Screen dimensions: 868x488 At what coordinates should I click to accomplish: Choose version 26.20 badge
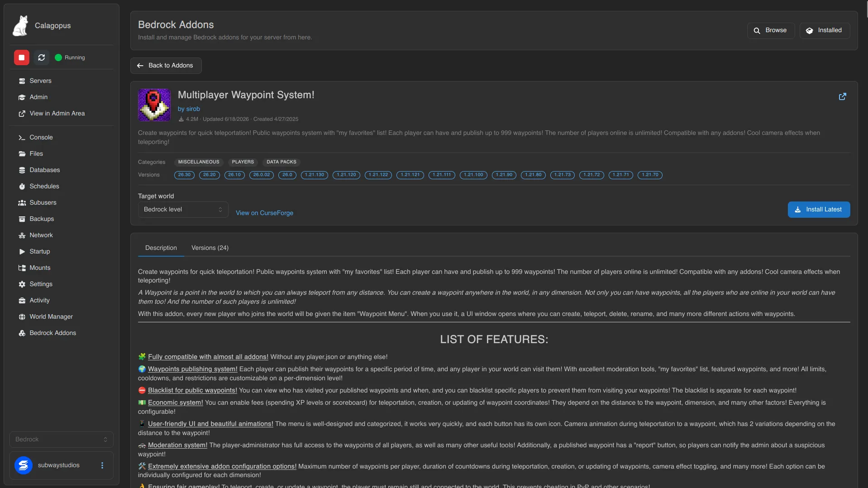pos(210,175)
